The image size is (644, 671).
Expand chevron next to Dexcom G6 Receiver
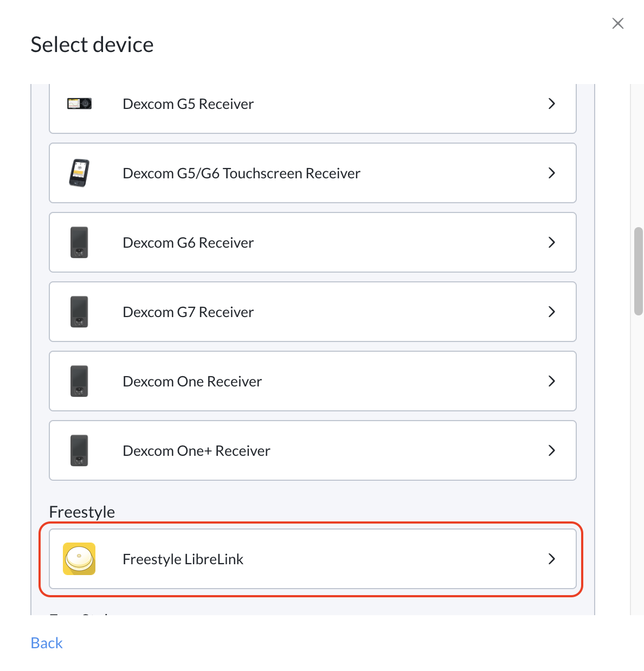tap(552, 242)
